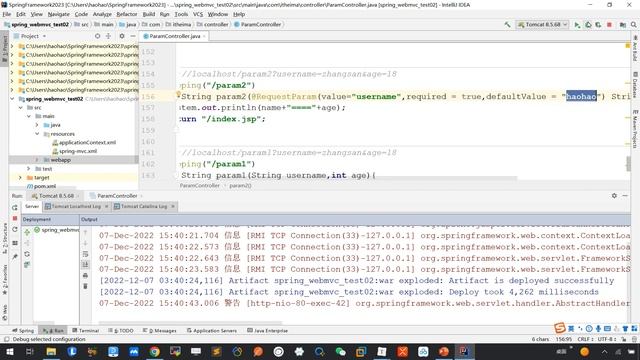Open the Maven Projects side panel

coord(635,128)
